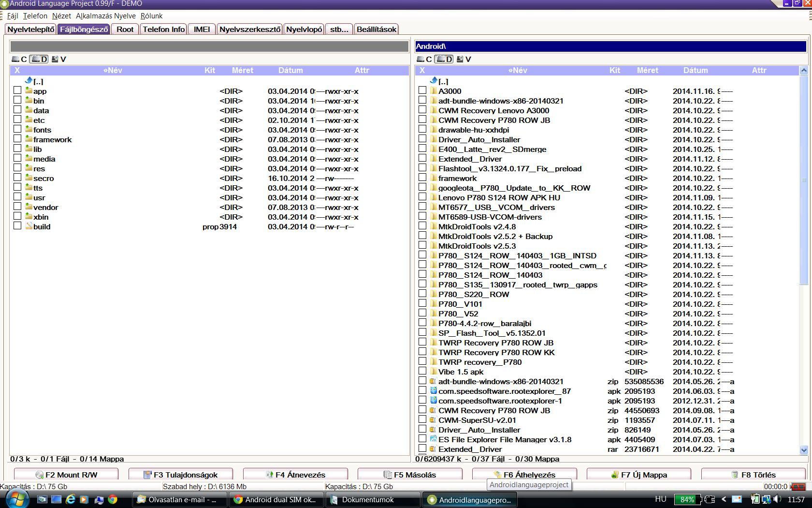Switch to the Nyelvlopó tab
Screen dimensions: 812x508
pos(304,29)
